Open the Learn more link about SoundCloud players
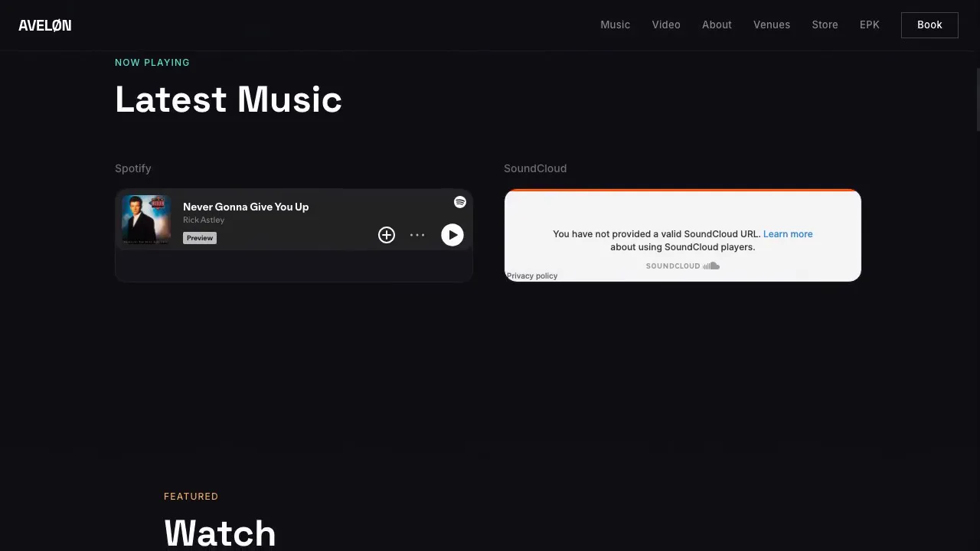The height and width of the screenshot is (551, 980). pyautogui.click(x=788, y=234)
